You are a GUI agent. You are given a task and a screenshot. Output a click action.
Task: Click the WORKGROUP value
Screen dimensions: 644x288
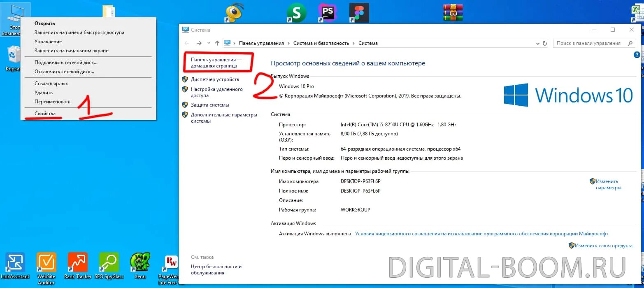coord(356,210)
